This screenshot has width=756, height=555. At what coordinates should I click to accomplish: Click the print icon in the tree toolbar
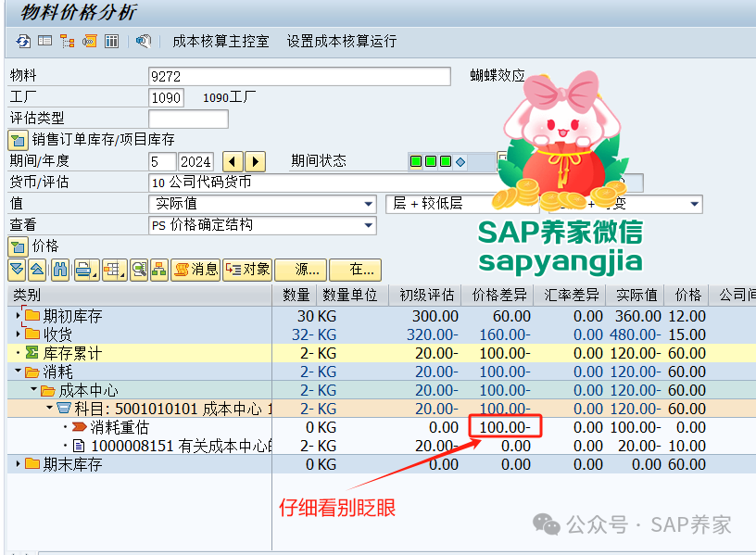tap(87, 270)
